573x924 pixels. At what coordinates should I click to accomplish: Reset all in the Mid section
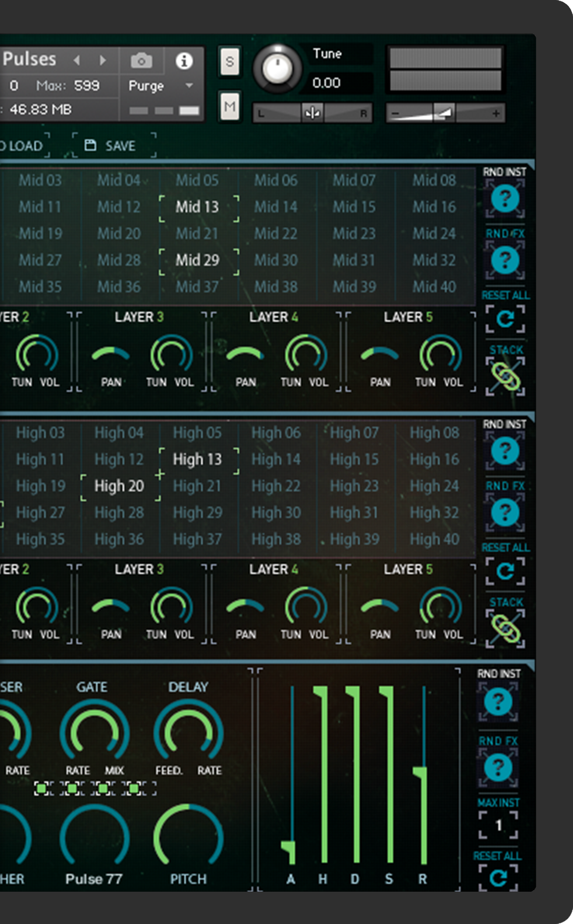point(505,319)
